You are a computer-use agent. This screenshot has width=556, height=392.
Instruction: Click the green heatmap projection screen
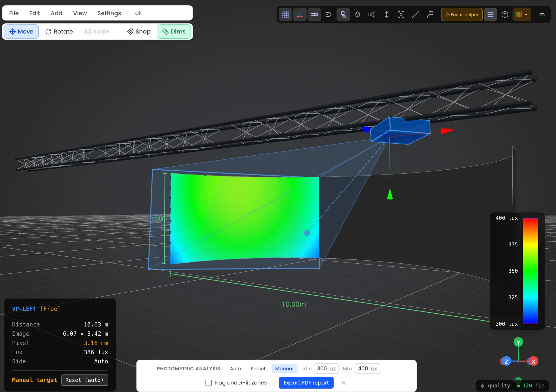pos(245,218)
